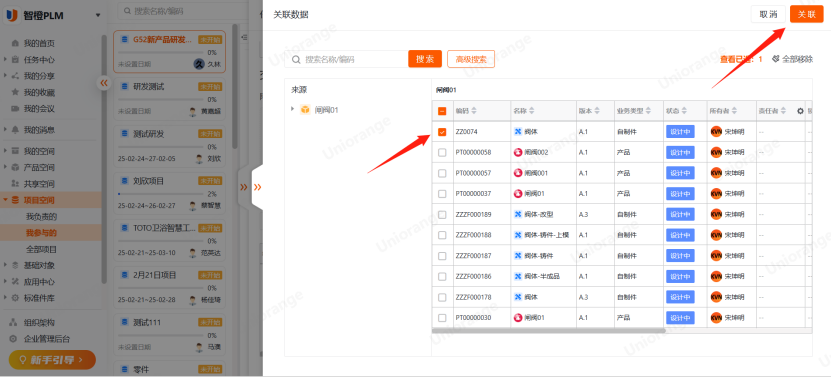Expand 基础对象 in sidebar
Image resolution: width=831 pixels, height=378 pixels.
(x=5, y=265)
